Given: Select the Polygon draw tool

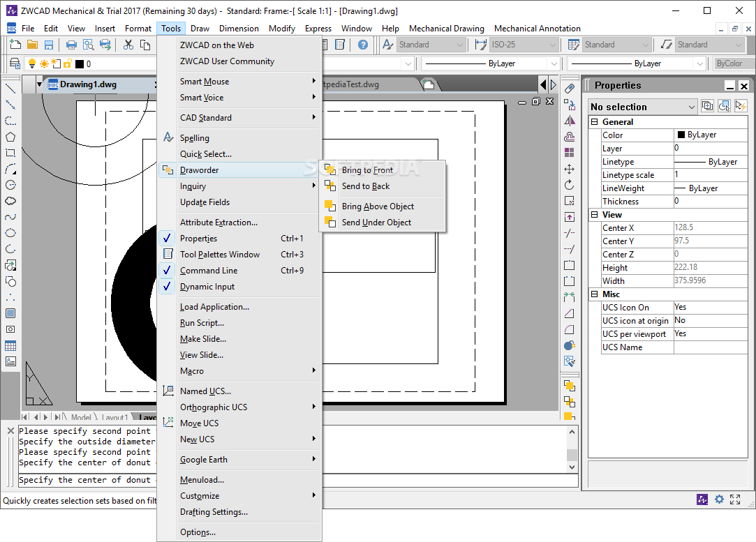Looking at the screenshot, I should [x=10, y=137].
